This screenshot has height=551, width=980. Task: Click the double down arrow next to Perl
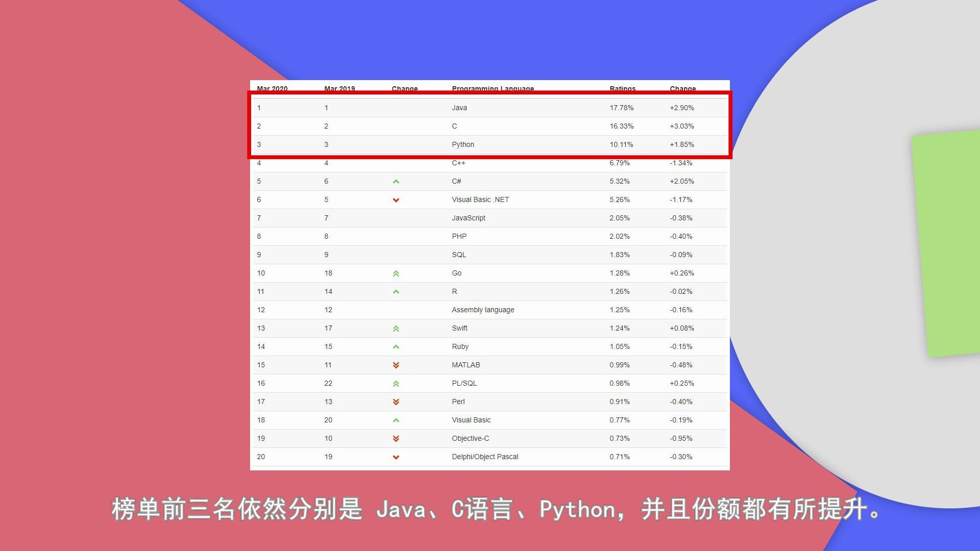pos(396,402)
